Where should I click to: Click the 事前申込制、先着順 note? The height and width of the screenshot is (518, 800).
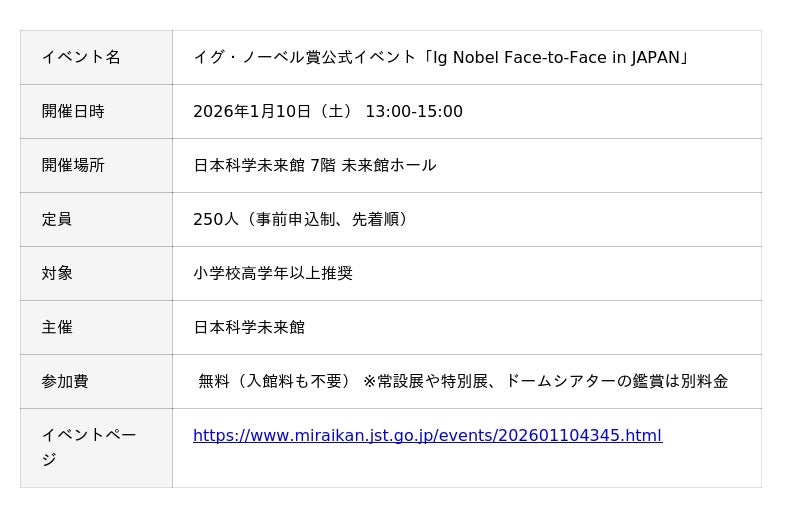tap(326, 219)
